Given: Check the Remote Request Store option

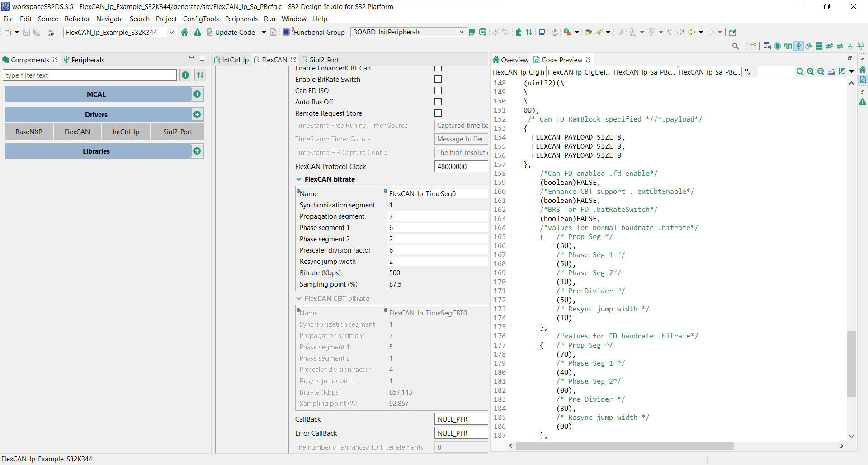Looking at the screenshot, I should [x=438, y=113].
